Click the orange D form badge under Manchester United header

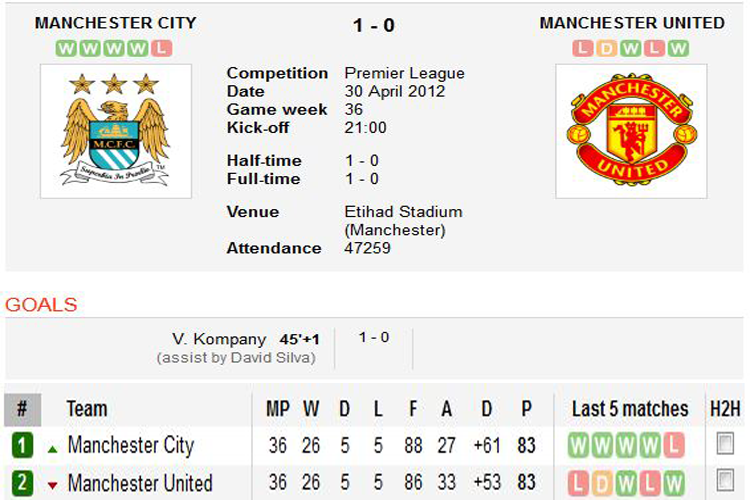(602, 48)
